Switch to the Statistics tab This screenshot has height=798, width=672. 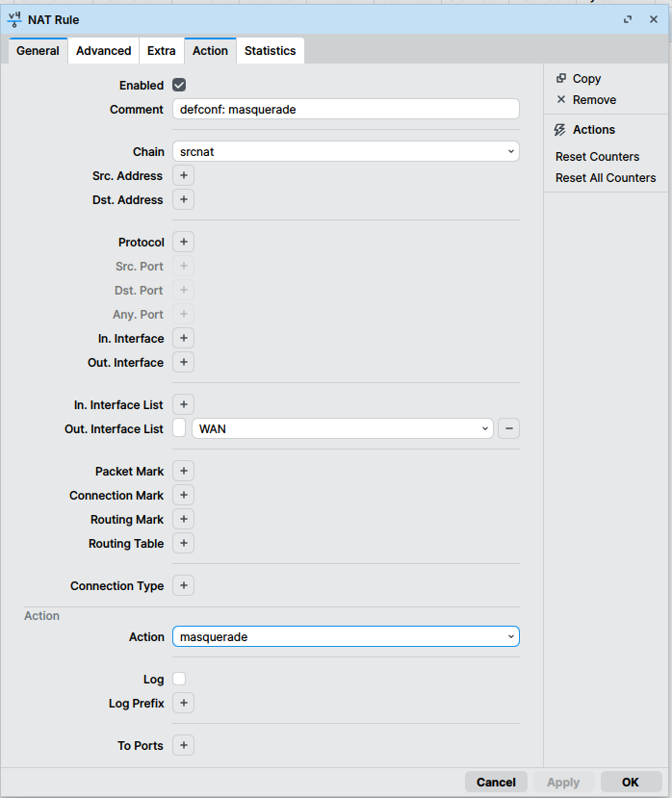tap(270, 51)
